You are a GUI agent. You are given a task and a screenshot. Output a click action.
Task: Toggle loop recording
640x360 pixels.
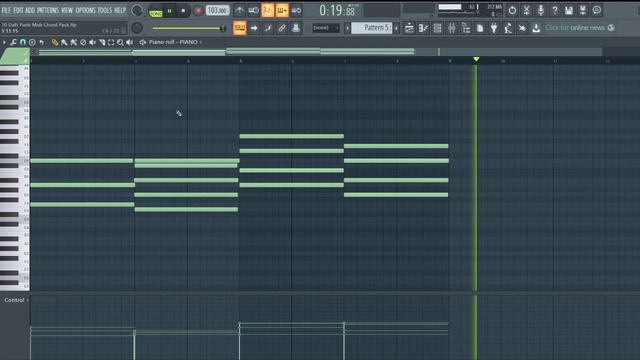pyautogui.click(x=296, y=10)
